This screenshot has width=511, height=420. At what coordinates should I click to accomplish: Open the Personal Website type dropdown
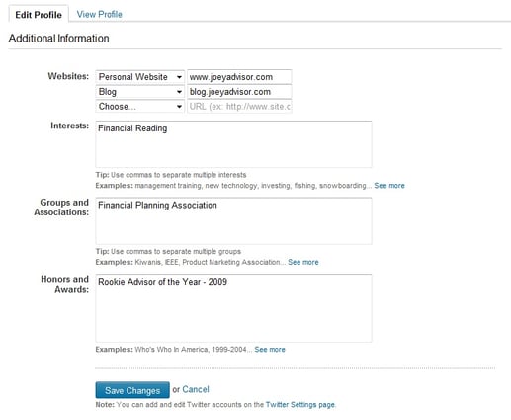pyautogui.click(x=139, y=77)
